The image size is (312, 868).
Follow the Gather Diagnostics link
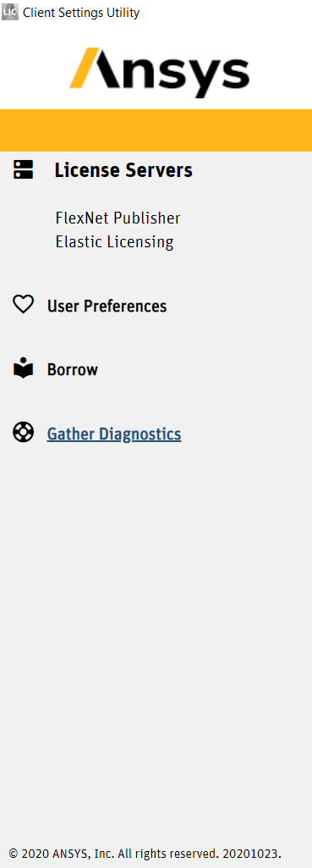coord(114,434)
